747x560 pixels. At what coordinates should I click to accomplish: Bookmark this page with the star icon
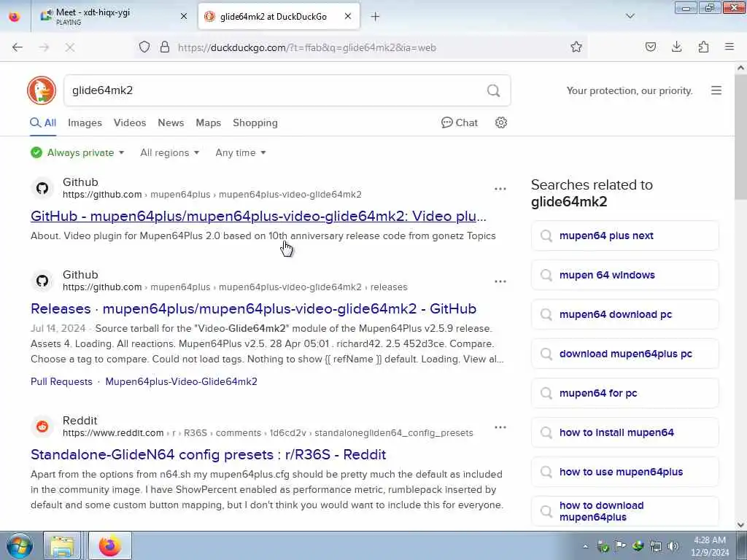(x=576, y=47)
